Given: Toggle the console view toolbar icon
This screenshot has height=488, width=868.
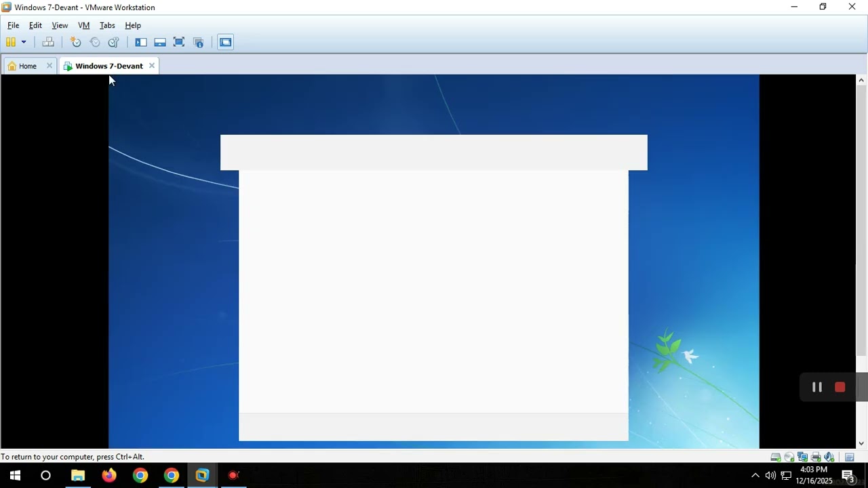Looking at the screenshot, I should point(225,42).
